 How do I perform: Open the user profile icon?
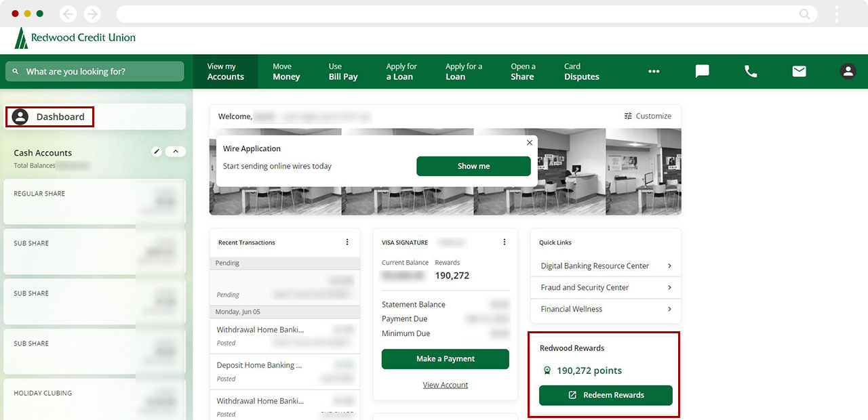pyautogui.click(x=848, y=71)
